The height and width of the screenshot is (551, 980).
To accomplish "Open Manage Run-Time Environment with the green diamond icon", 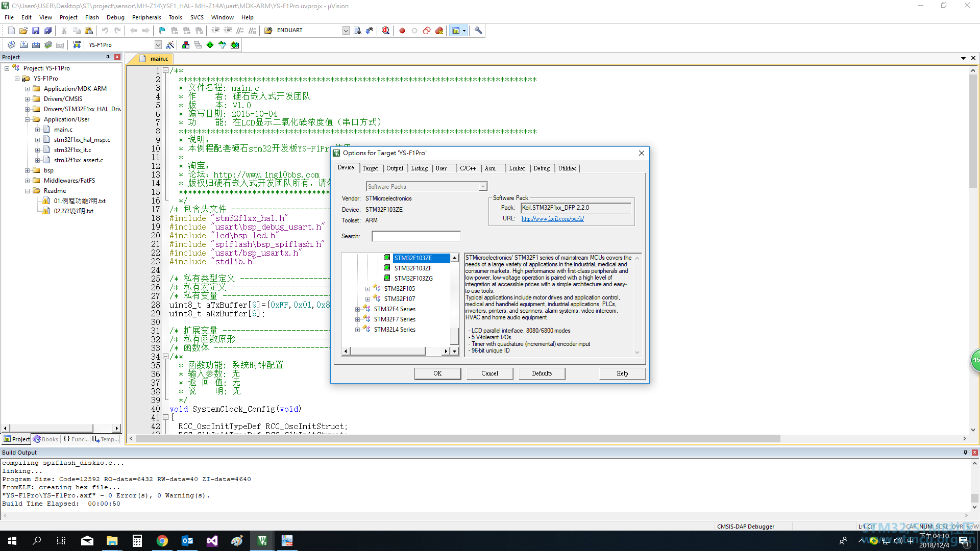I will [210, 45].
